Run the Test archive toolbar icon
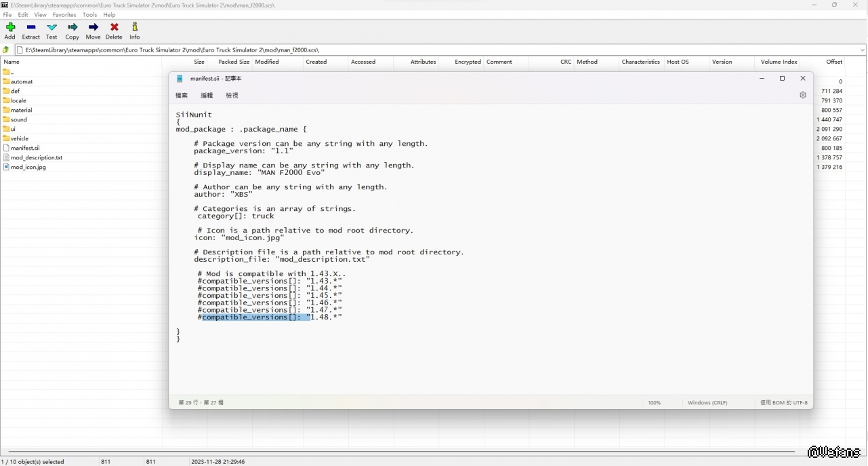868x466 pixels. click(x=51, y=28)
